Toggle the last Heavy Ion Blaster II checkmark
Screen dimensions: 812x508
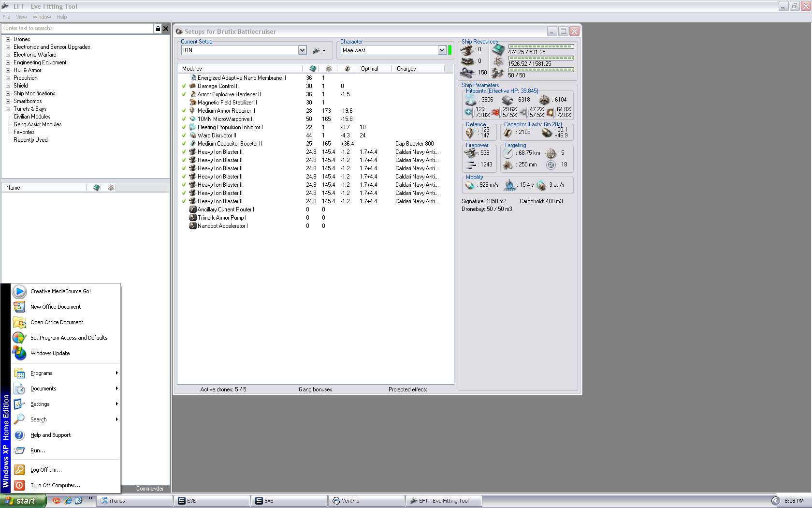pos(184,201)
